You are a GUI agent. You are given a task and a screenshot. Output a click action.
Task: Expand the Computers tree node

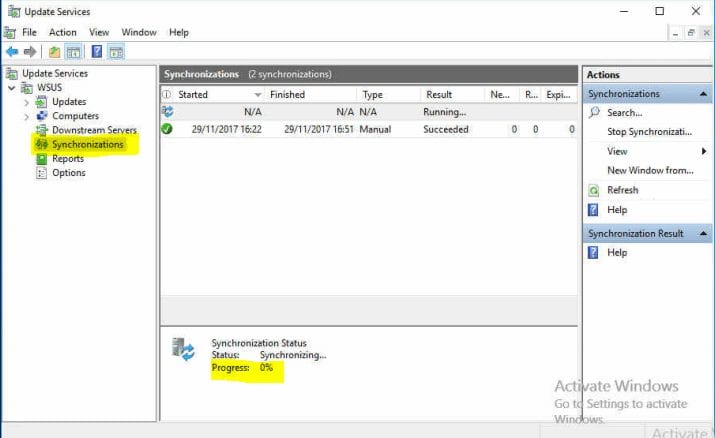coord(26,117)
